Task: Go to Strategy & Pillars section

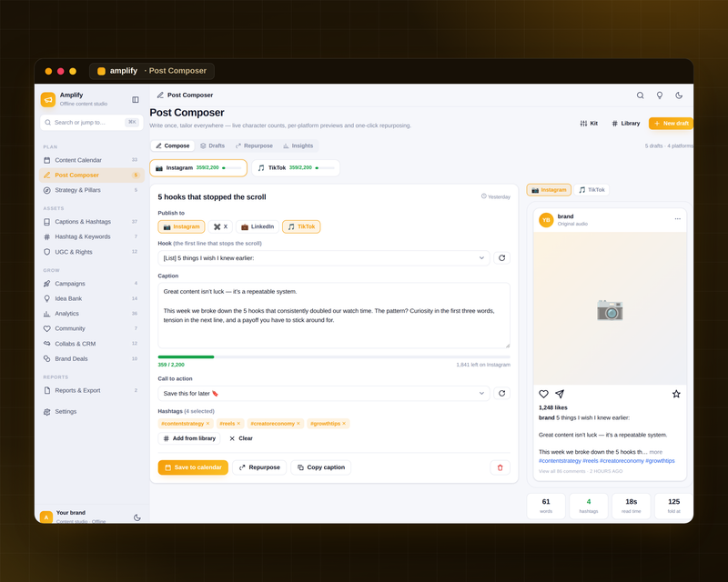Action: 92,190
